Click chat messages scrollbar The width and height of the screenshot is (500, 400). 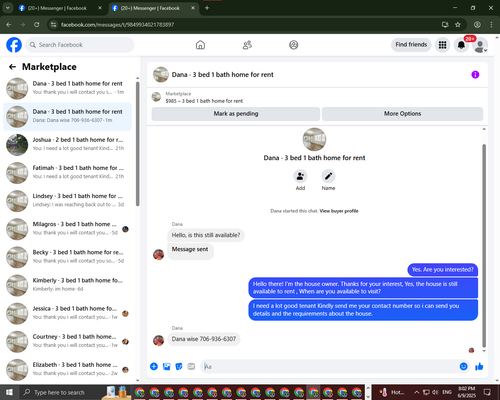[x=484, y=246]
